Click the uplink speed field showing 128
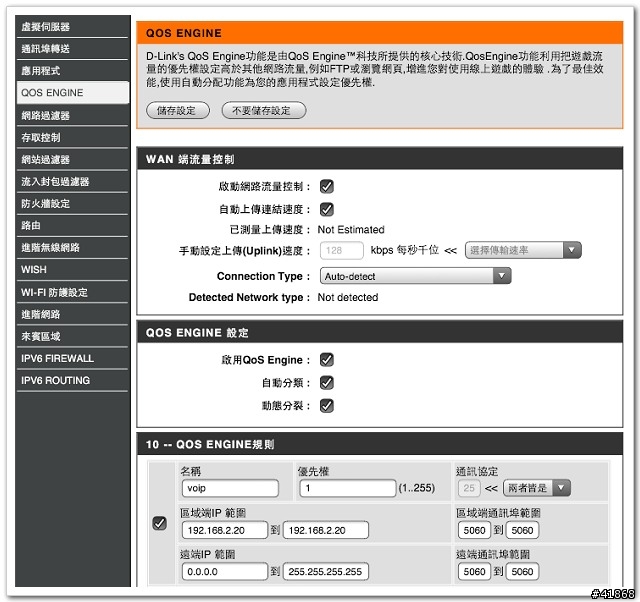This screenshot has width=640, height=602. tap(342, 250)
